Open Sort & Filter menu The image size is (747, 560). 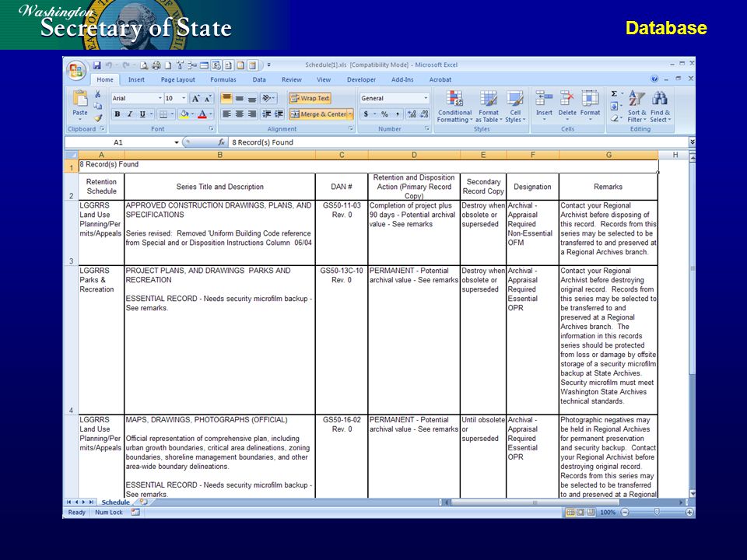[x=637, y=107]
